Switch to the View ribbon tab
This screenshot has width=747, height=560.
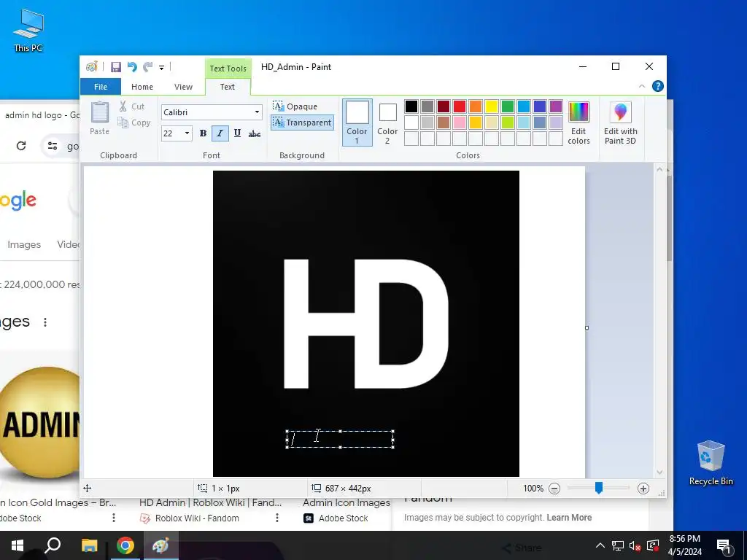183,87
